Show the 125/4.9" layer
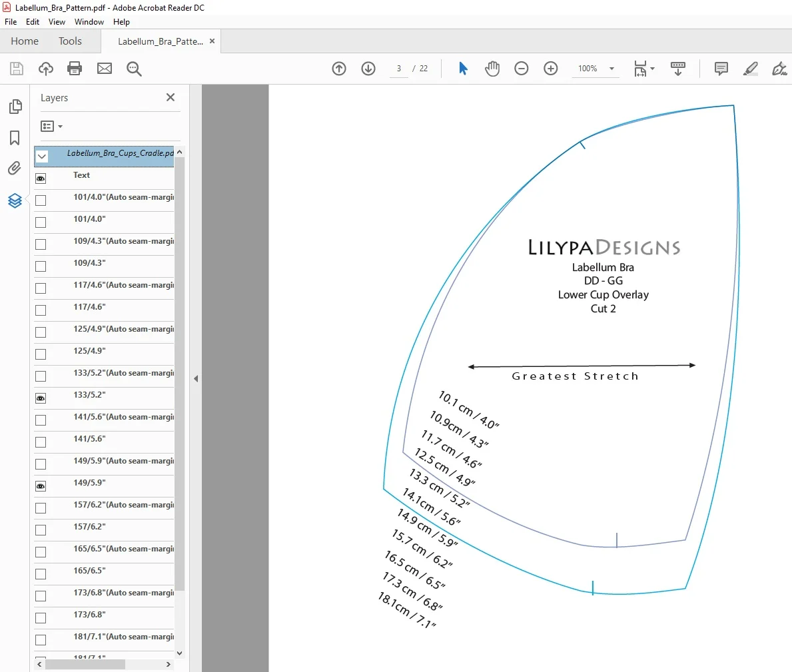 (41, 354)
